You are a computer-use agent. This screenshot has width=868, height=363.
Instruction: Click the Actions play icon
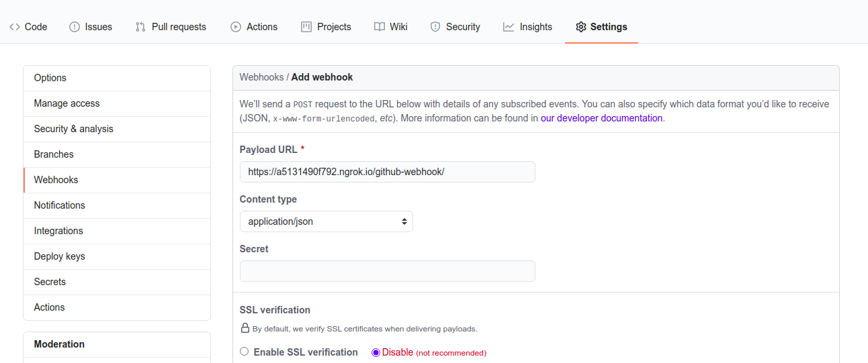coord(236,27)
